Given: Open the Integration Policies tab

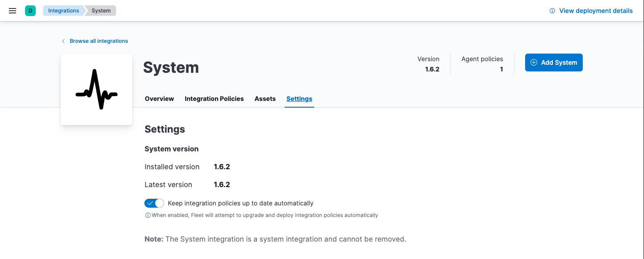Looking at the screenshot, I should tap(214, 99).
